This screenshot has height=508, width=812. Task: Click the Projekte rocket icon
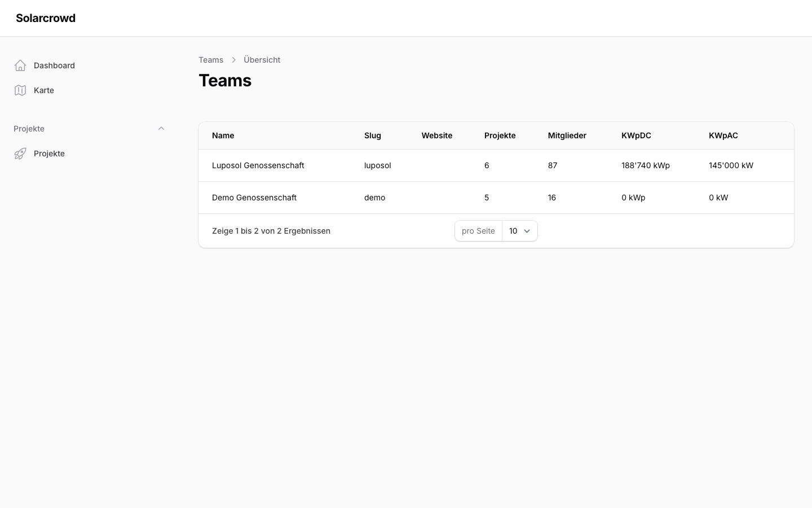tap(20, 154)
